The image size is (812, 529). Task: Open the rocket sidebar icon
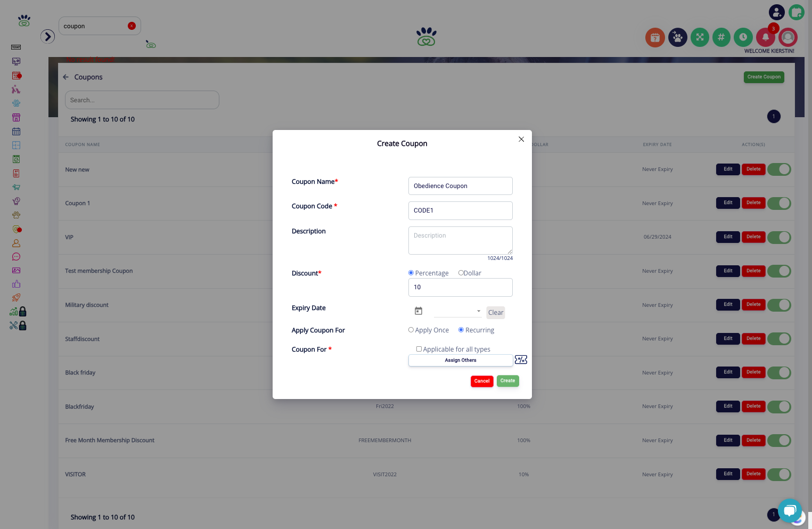16,298
